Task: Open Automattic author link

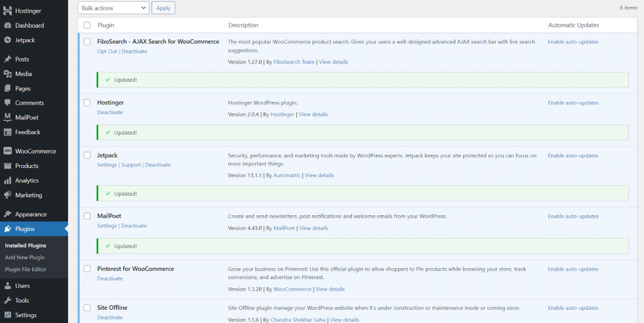Action: (x=287, y=175)
